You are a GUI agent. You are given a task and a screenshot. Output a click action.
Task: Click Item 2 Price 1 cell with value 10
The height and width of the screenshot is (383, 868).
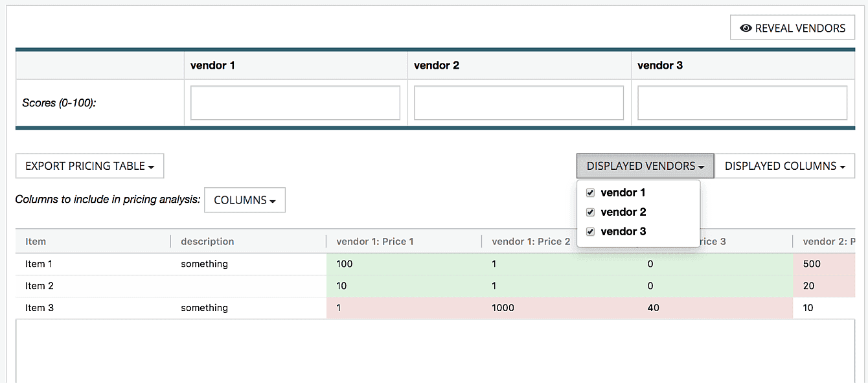[404, 286]
